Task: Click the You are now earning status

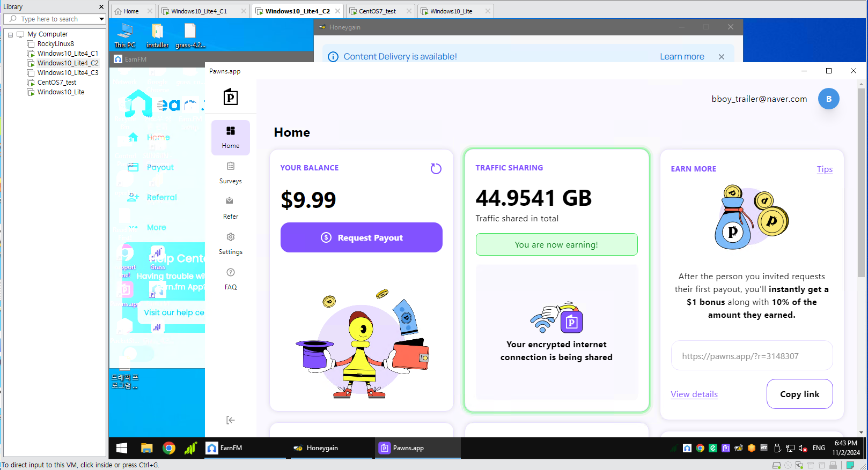Action: click(556, 244)
